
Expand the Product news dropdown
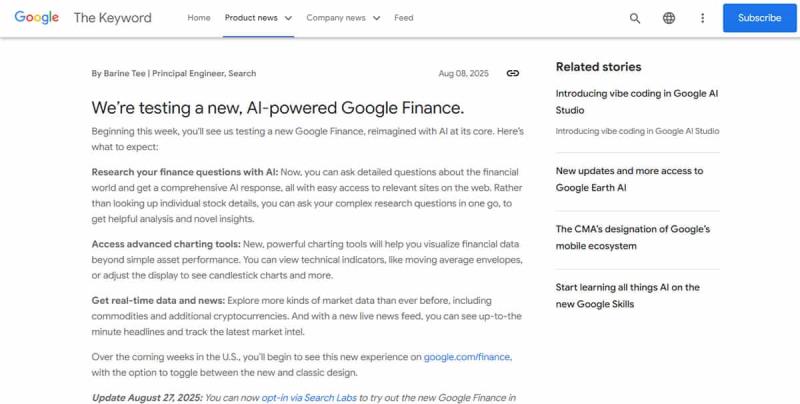point(258,18)
